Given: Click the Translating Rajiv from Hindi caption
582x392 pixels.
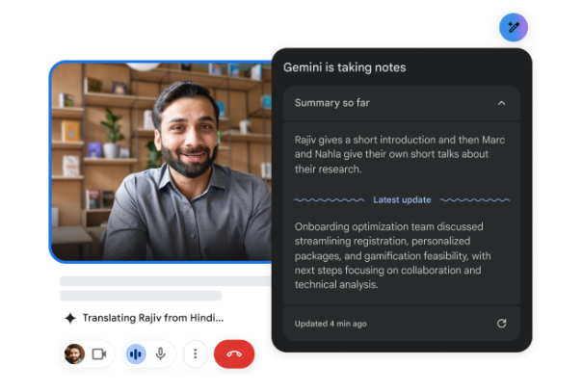Looking at the screenshot, I should (x=152, y=318).
